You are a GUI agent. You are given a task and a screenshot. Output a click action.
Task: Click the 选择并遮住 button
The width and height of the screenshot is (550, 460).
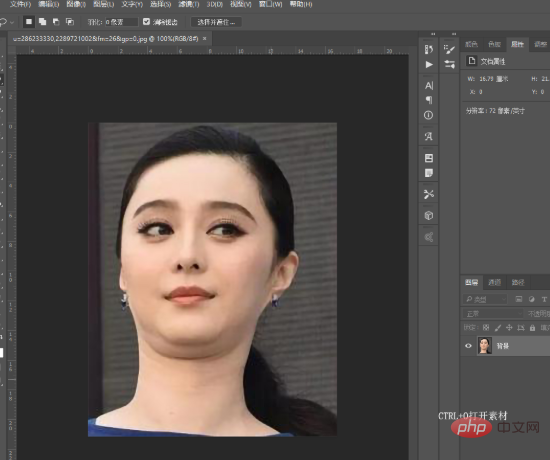click(x=216, y=22)
